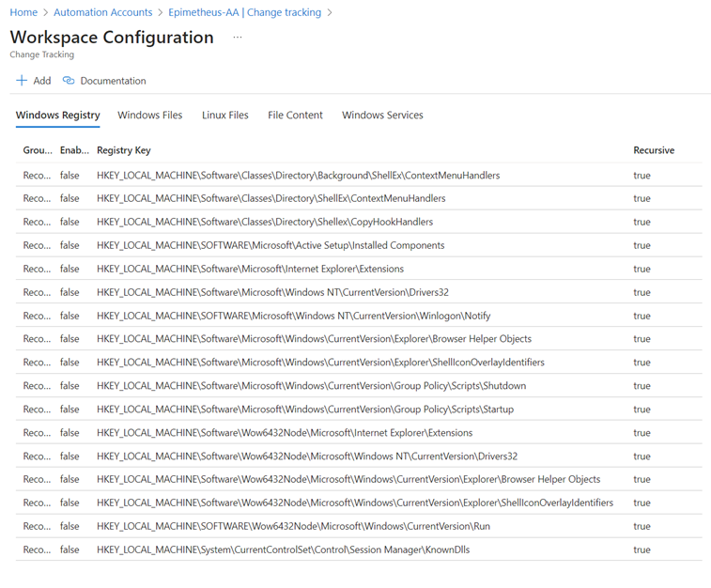Switch to the Windows Files tab
The width and height of the screenshot is (711, 588).
[x=149, y=116]
